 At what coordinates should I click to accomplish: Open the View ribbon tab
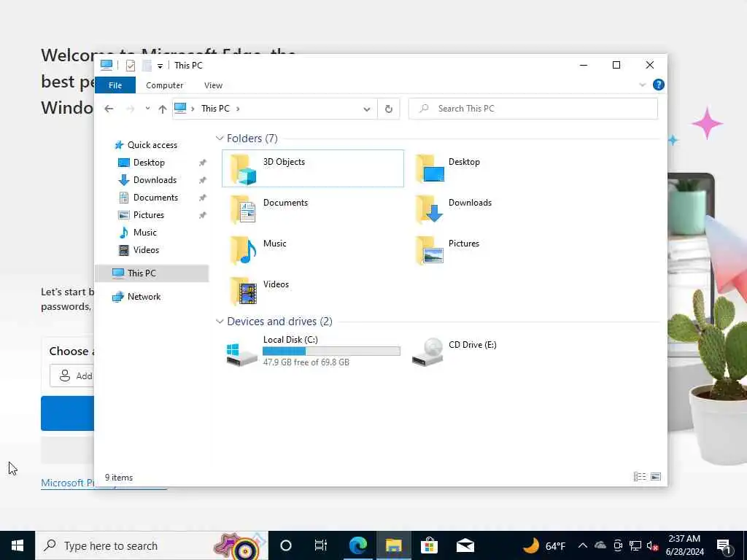pos(213,85)
